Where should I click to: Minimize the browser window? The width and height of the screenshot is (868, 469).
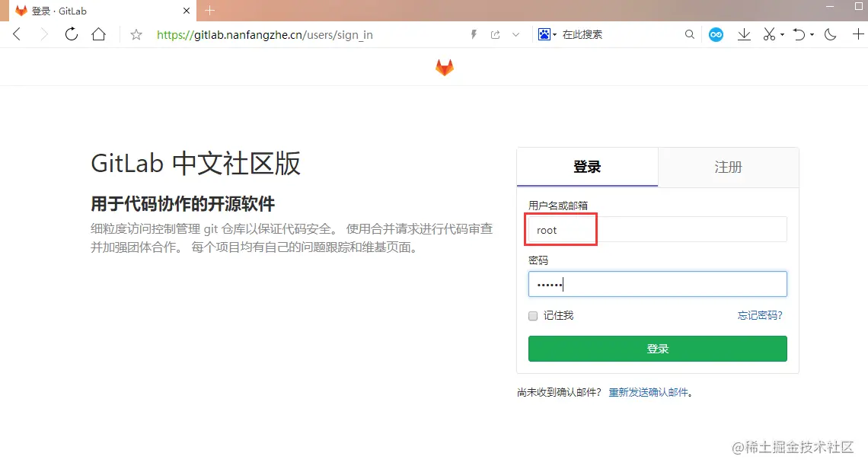(x=830, y=7)
